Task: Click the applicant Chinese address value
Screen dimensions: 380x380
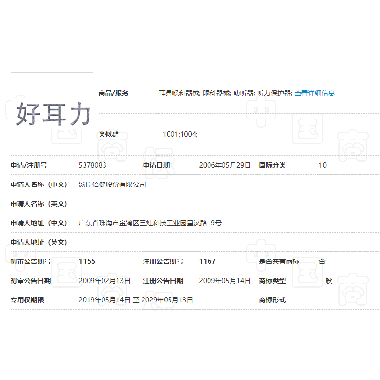Action: [150, 223]
